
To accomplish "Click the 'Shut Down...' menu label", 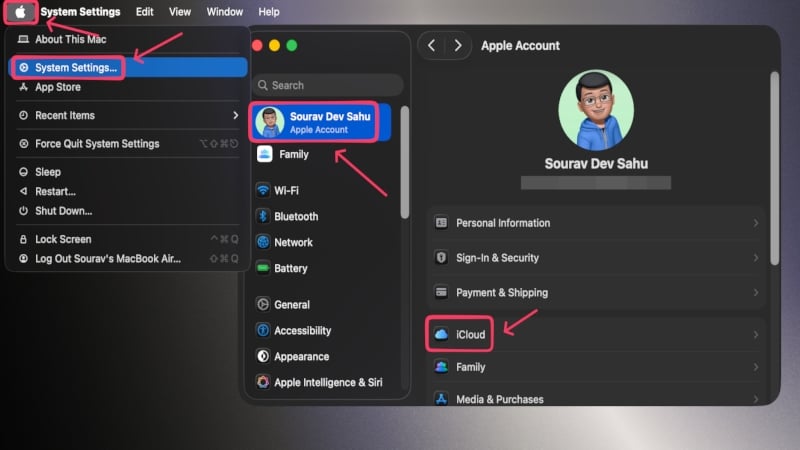I will tap(63, 211).
